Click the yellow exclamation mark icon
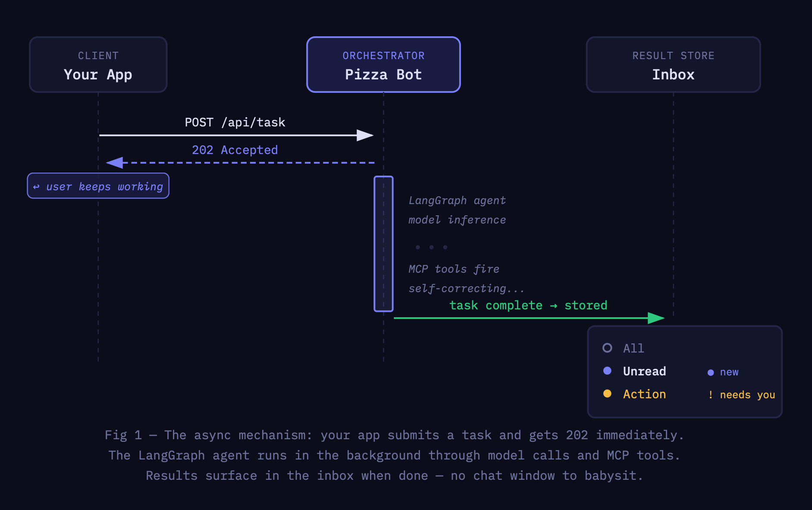 point(711,395)
